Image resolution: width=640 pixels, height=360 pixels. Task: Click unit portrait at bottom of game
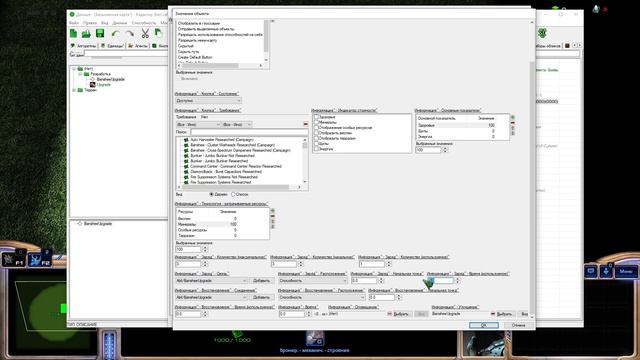click(484, 345)
